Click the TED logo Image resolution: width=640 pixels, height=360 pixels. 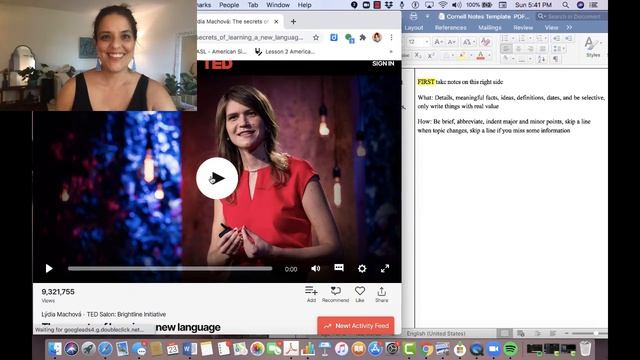click(x=218, y=64)
